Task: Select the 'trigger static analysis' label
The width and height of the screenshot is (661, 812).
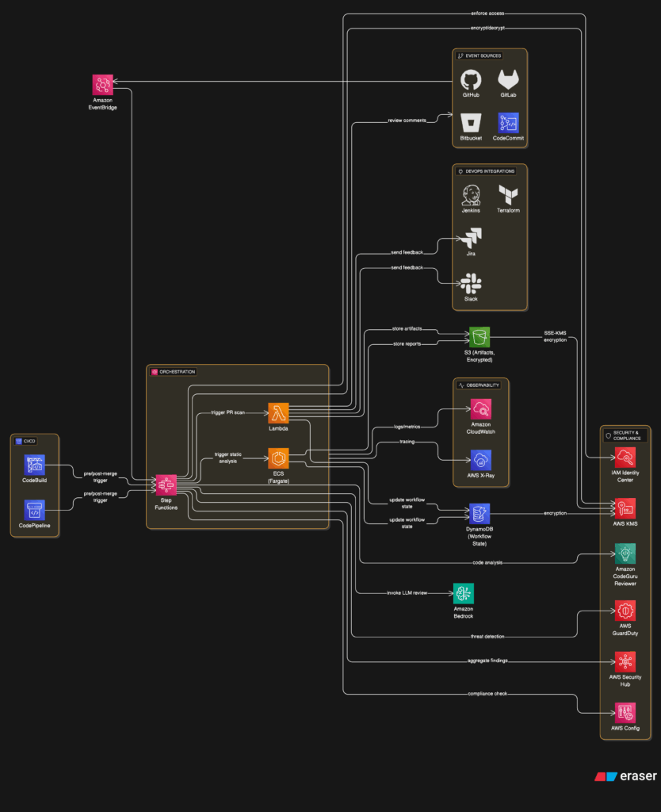Action: (227, 458)
